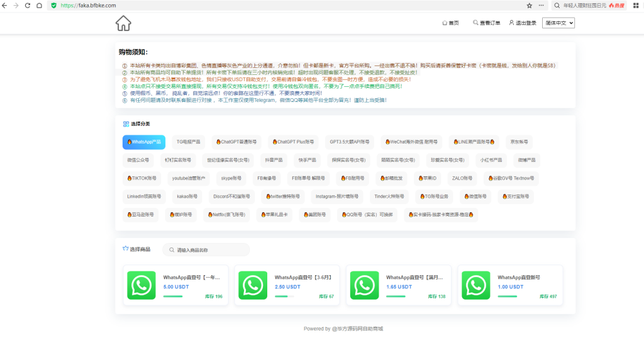The image size is (644, 345).
Task: Choose the skype账号 category
Action: click(231, 178)
